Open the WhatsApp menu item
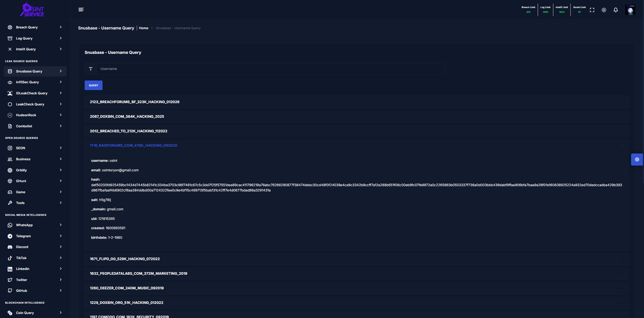Image resolution: width=644 pixels, height=318 pixels. pos(35,225)
